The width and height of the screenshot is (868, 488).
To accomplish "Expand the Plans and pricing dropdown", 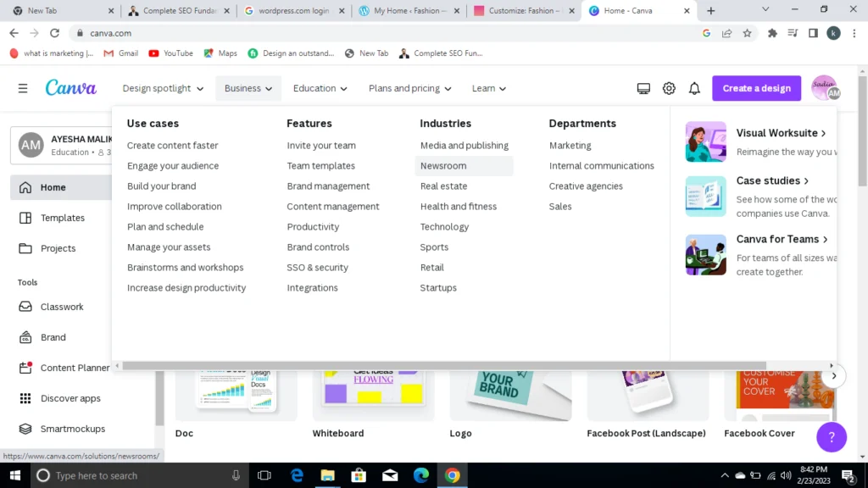I will point(409,88).
